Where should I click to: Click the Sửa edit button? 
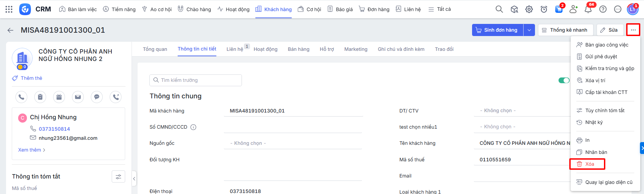pos(610,30)
